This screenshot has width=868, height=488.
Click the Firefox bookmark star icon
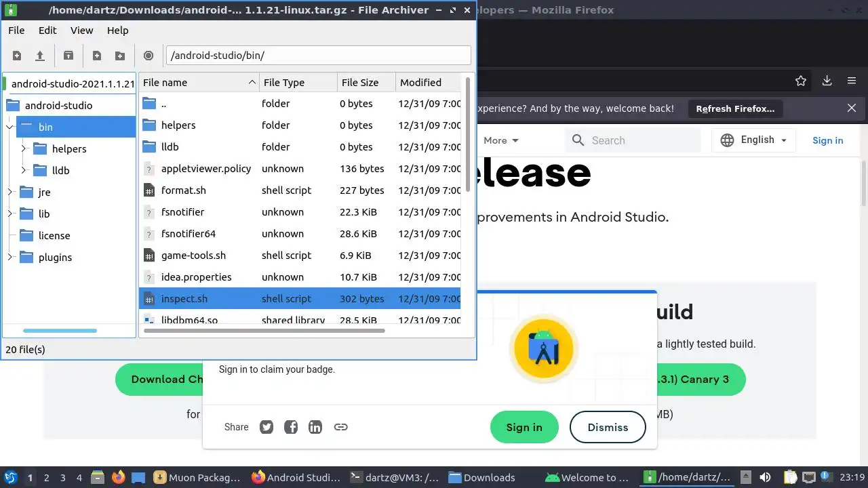(801, 81)
